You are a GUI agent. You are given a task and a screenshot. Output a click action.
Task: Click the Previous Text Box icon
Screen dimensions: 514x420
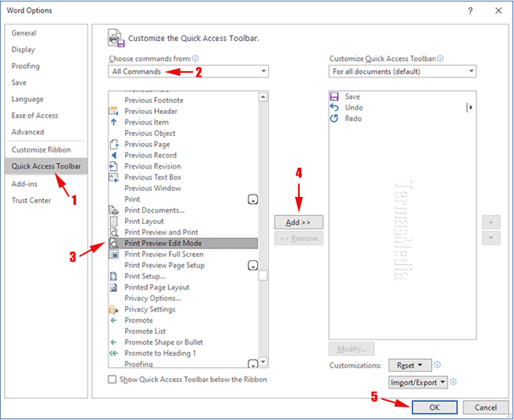(x=113, y=177)
